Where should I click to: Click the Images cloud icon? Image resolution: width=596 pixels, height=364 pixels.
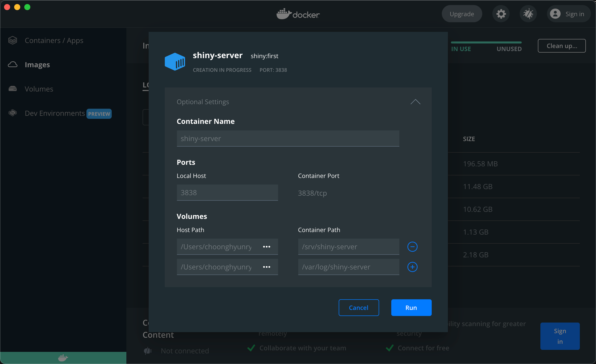point(13,65)
